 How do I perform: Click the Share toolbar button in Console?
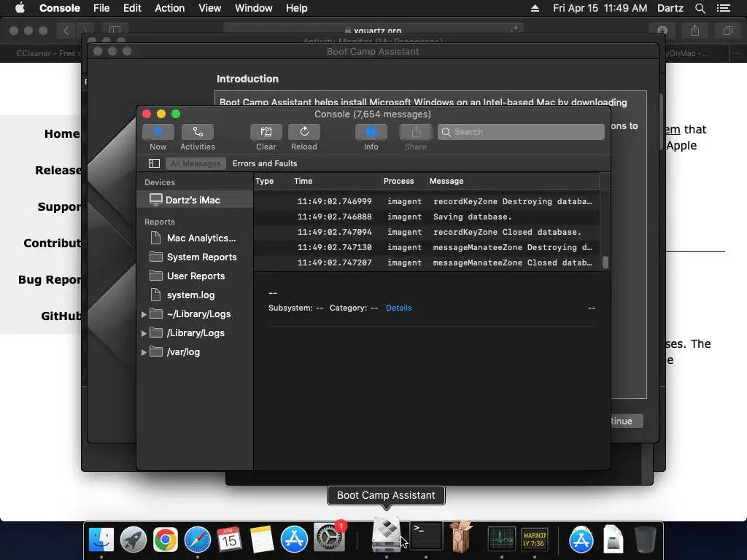[x=415, y=132]
